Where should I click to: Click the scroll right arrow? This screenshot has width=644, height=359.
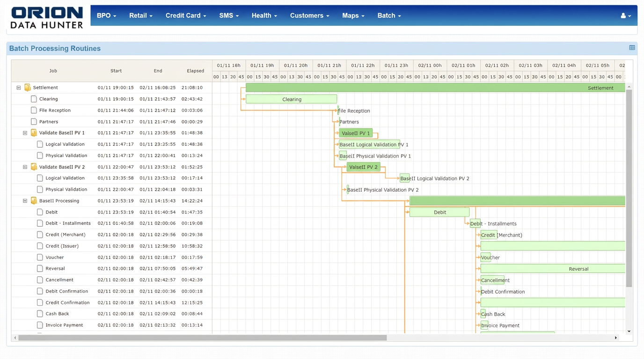point(616,337)
